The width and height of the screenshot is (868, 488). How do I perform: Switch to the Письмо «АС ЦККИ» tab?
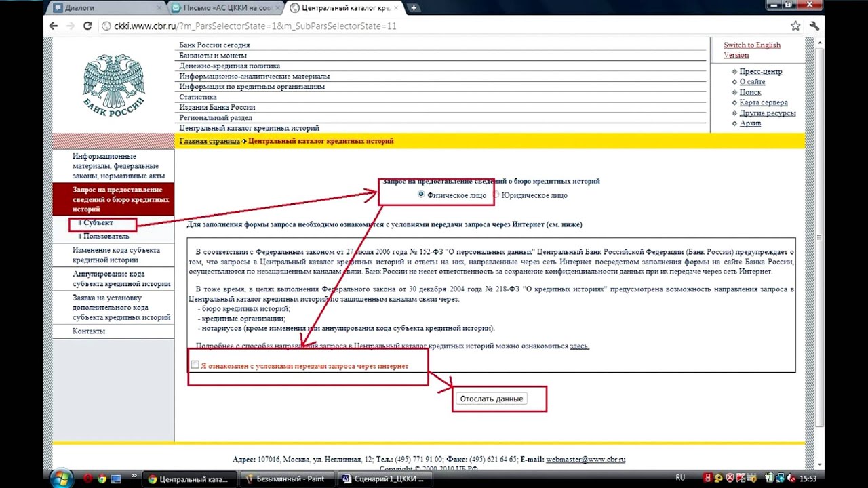(x=224, y=8)
